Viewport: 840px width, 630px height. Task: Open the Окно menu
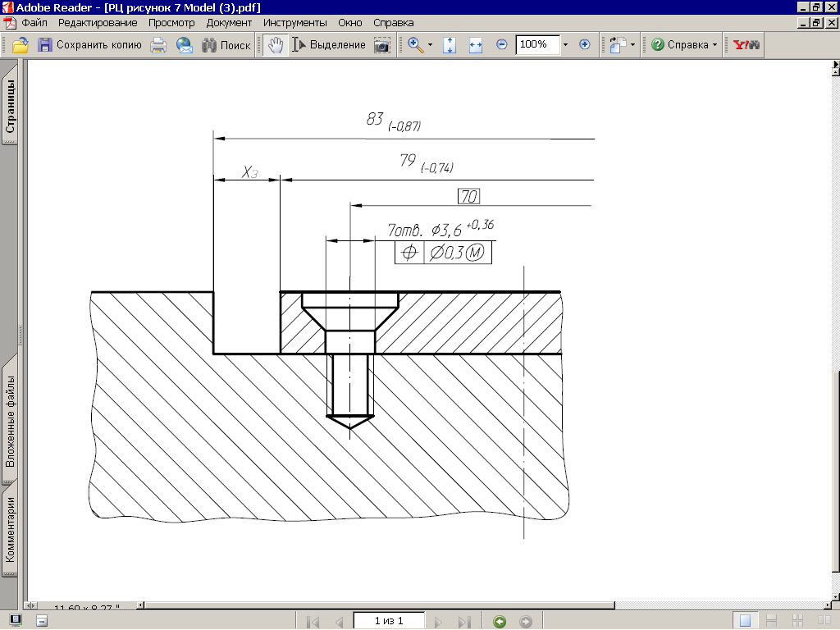coord(349,23)
